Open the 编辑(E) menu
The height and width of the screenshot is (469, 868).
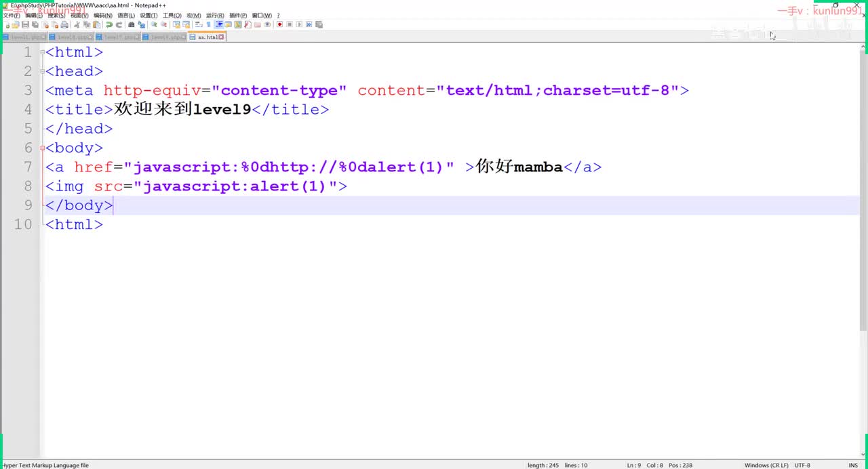pos(34,15)
